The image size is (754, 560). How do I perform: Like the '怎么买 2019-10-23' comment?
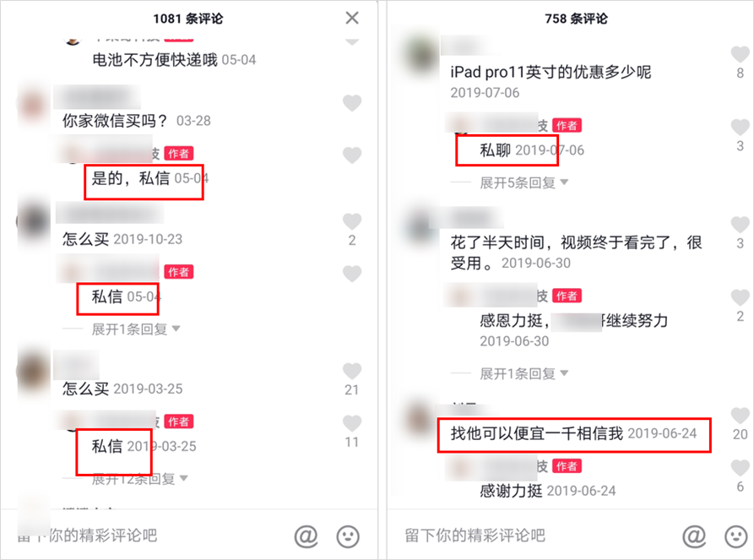[x=352, y=221]
